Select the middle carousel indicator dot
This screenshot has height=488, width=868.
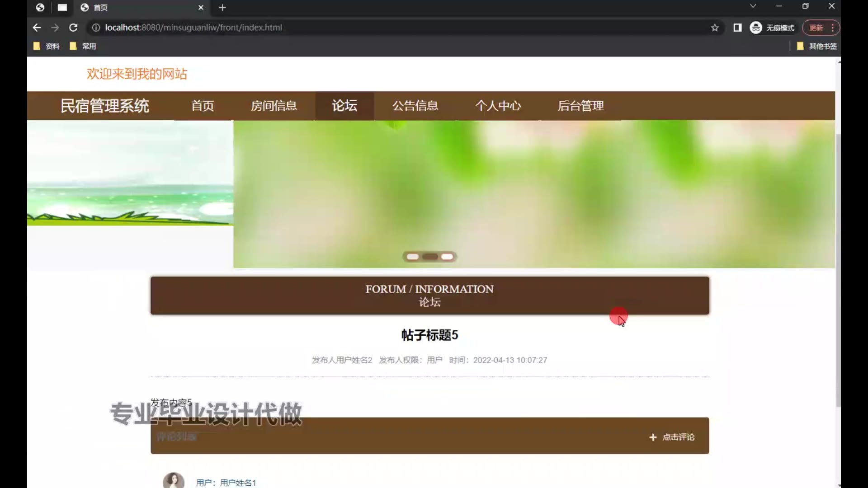[x=430, y=257]
